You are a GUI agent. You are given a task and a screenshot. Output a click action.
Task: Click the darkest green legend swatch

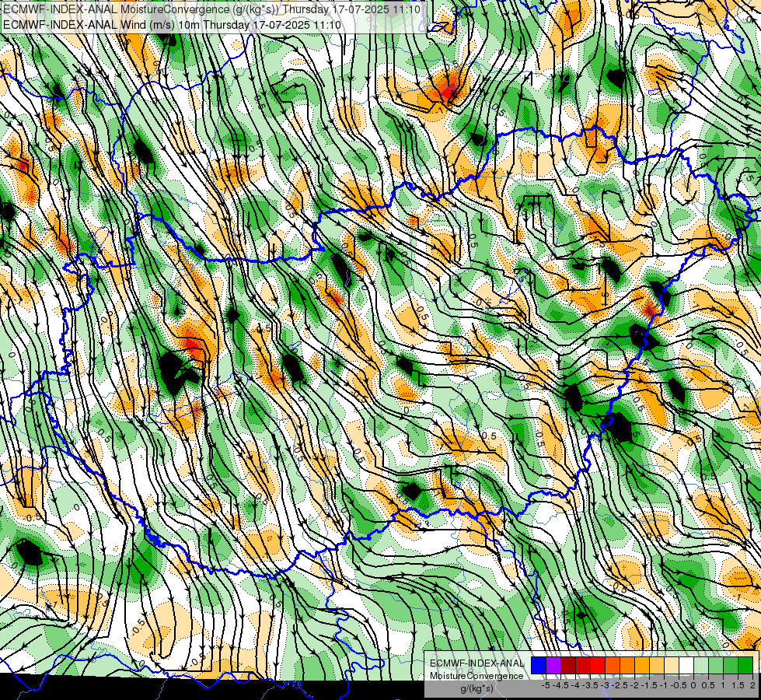745,666
